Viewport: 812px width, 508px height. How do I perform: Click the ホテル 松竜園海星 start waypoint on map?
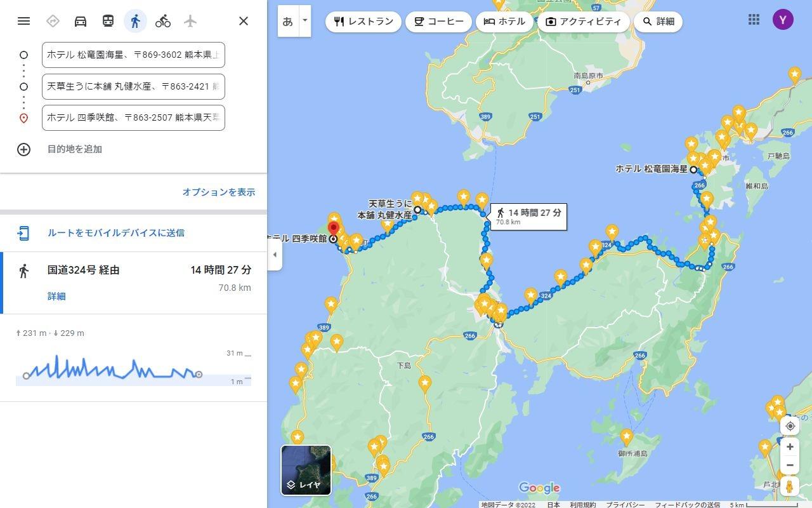click(693, 170)
